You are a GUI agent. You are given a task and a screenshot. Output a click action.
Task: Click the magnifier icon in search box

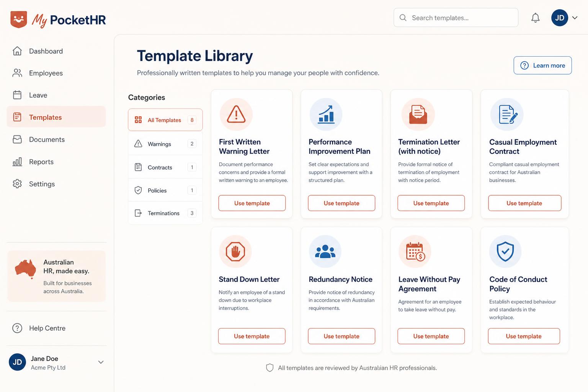click(x=403, y=18)
